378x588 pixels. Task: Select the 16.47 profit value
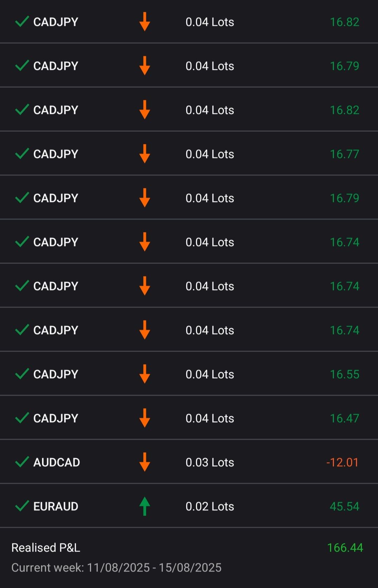pyautogui.click(x=344, y=418)
